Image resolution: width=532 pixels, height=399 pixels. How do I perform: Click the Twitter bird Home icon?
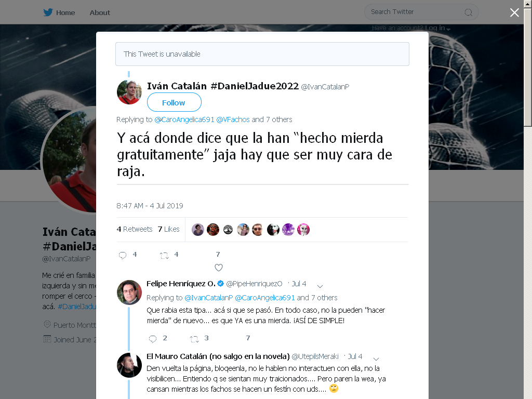point(48,12)
